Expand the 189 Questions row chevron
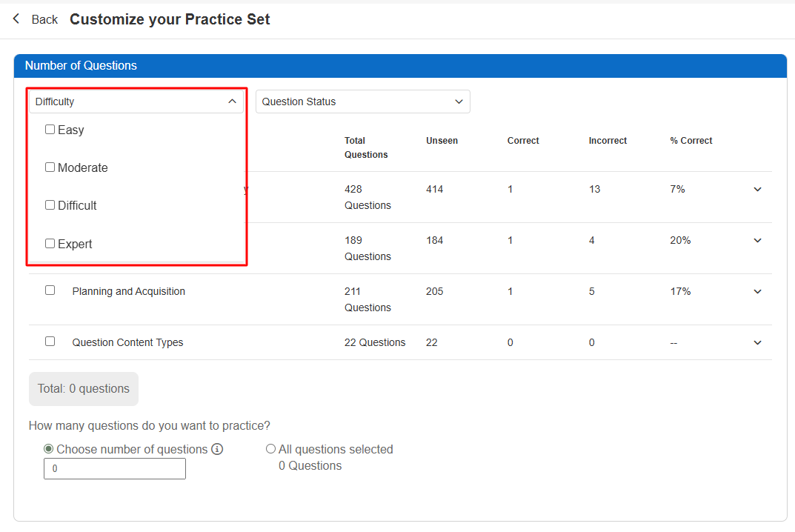This screenshot has width=795, height=532. [x=757, y=241]
